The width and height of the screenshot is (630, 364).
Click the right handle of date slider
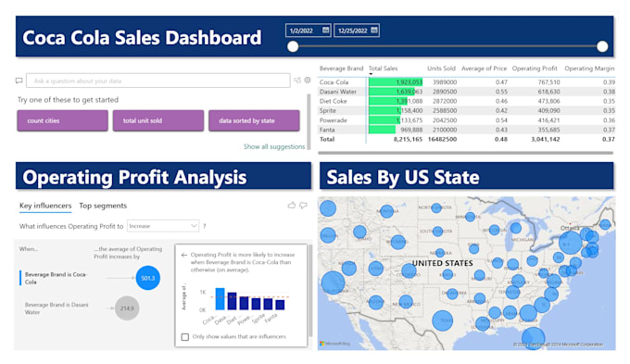click(x=602, y=46)
